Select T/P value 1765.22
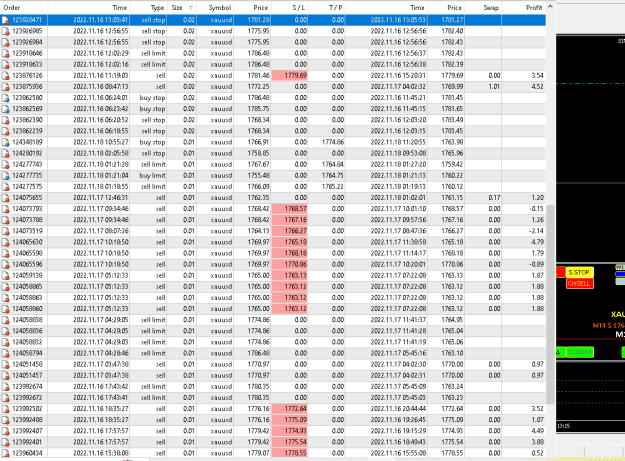625x461 pixels. [333, 186]
